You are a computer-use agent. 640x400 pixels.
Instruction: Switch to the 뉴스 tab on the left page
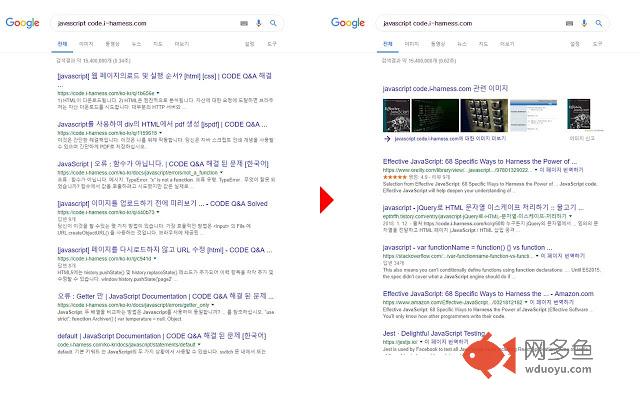point(136,44)
